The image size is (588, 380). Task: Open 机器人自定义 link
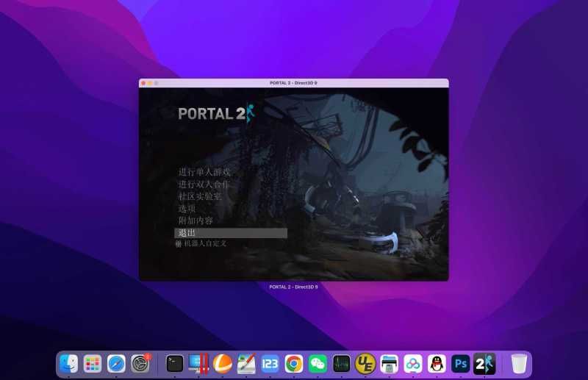pos(205,243)
